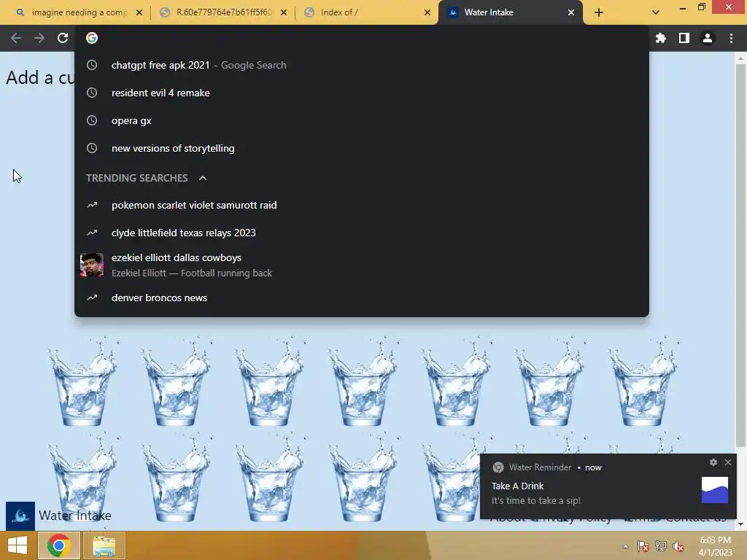This screenshot has height=560, width=747.
Task: Open Chrome's three-dot menu
Action: [x=731, y=38]
